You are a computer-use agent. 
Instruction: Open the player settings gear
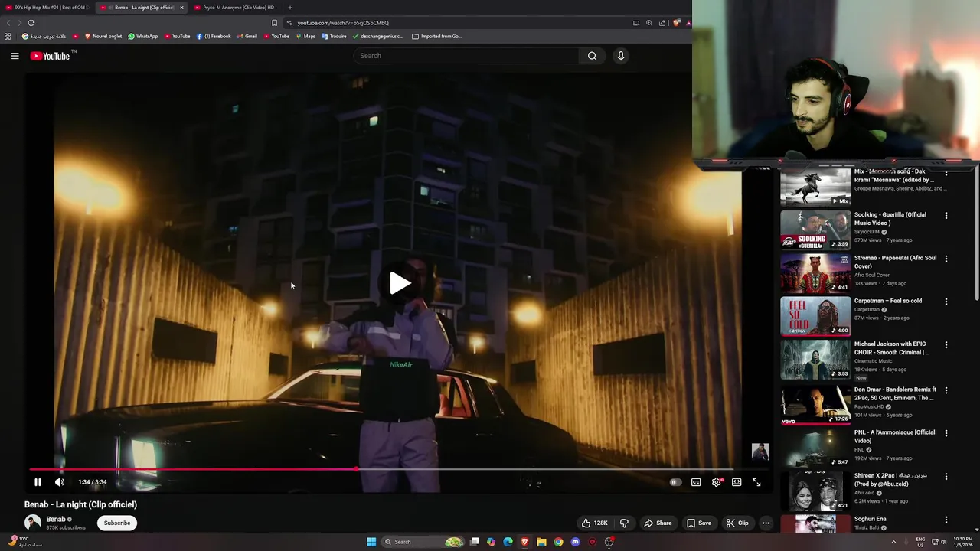(x=717, y=482)
